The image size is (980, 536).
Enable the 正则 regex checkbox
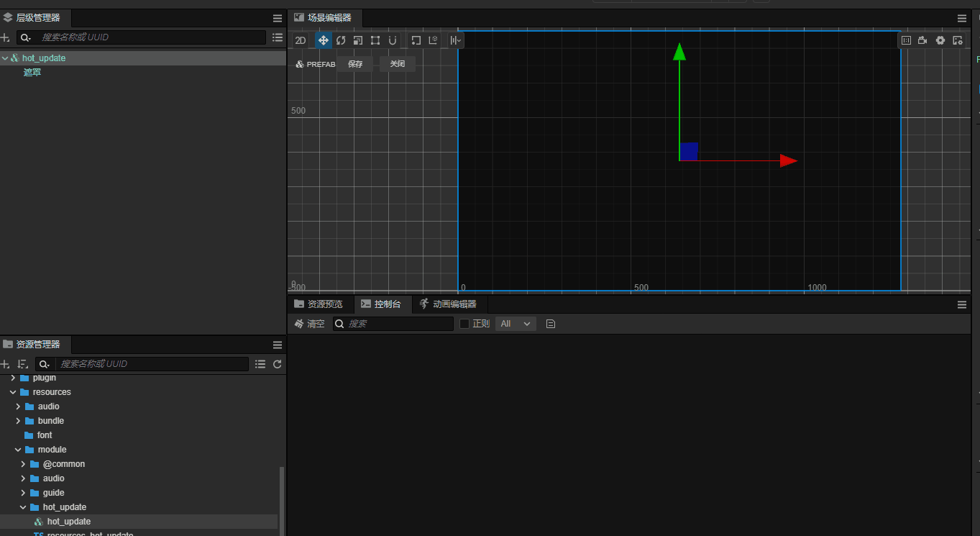464,324
